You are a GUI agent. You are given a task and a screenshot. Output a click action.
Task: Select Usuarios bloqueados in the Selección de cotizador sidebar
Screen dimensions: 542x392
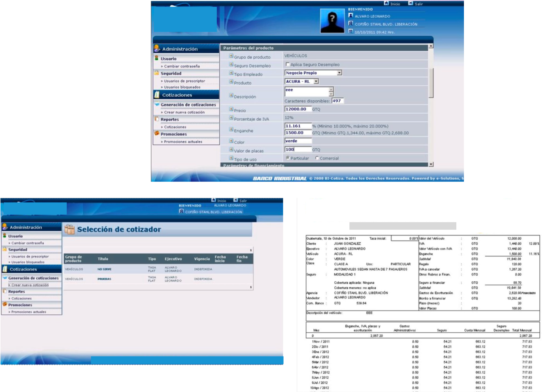point(28,262)
